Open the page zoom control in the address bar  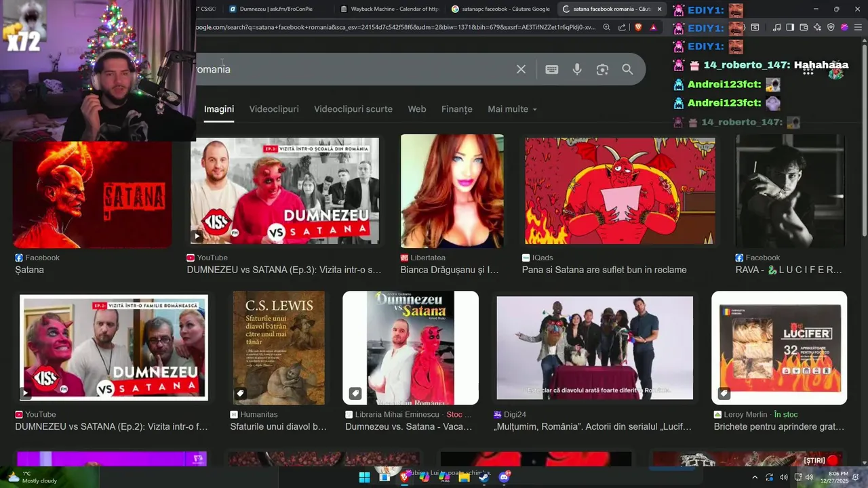[606, 28]
